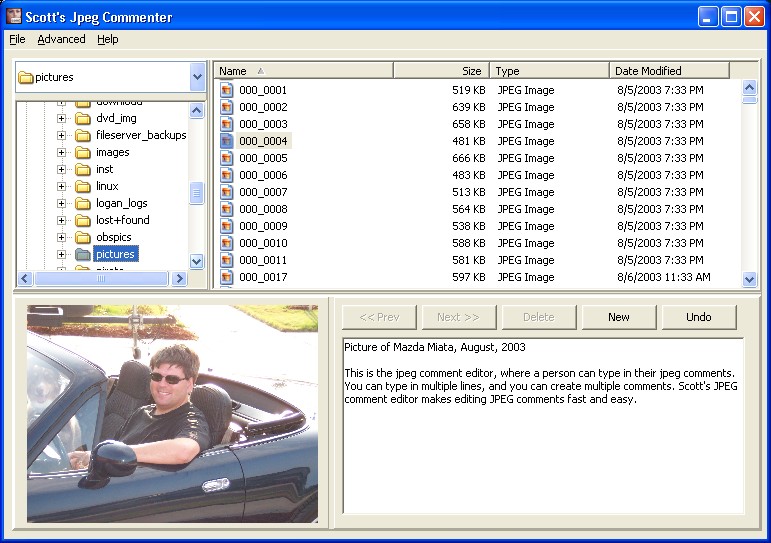The image size is (771, 543).
Task: Click the file list scroll up arrow
Action: (749, 88)
